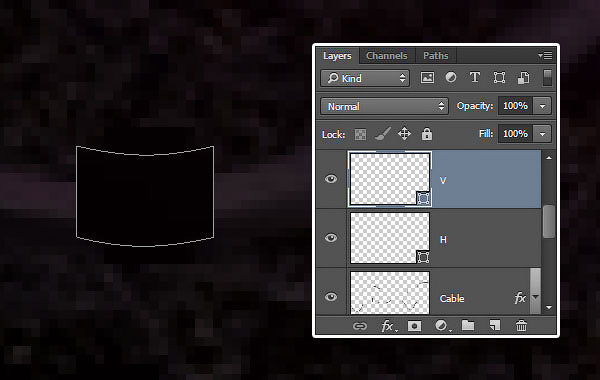Viewport: 600px width, 380px height.
Task: Click the vector mask badge on H thumbnail
Action: point(423,257)
